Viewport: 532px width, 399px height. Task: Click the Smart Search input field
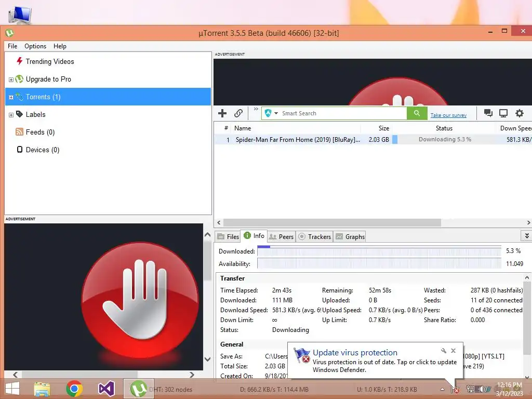[343, 113]
